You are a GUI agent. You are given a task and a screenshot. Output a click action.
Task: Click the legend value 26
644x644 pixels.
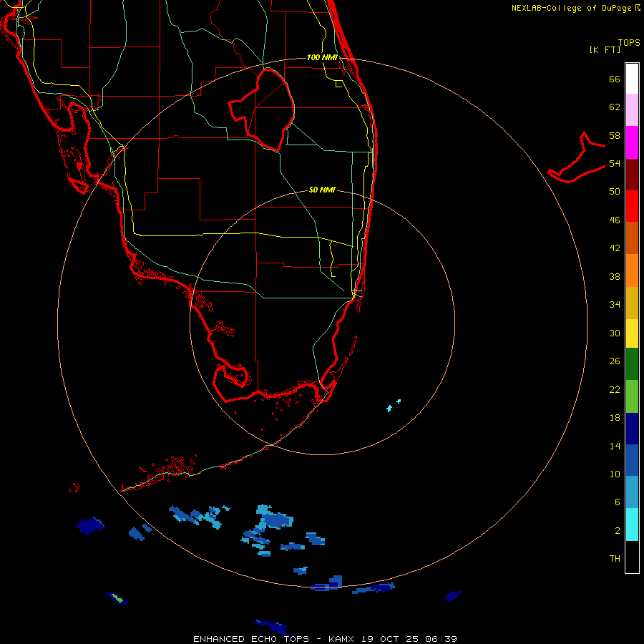coord(615,361)
